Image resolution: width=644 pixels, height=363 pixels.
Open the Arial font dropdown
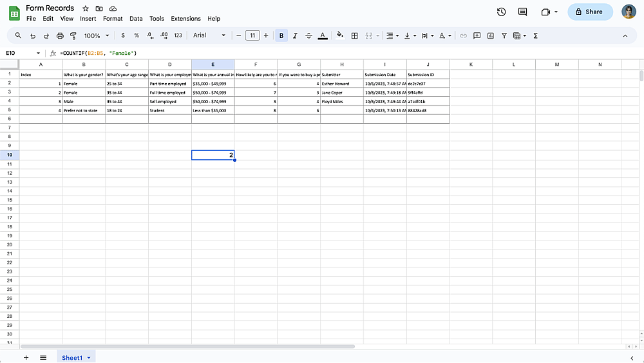tap(209, 35)
